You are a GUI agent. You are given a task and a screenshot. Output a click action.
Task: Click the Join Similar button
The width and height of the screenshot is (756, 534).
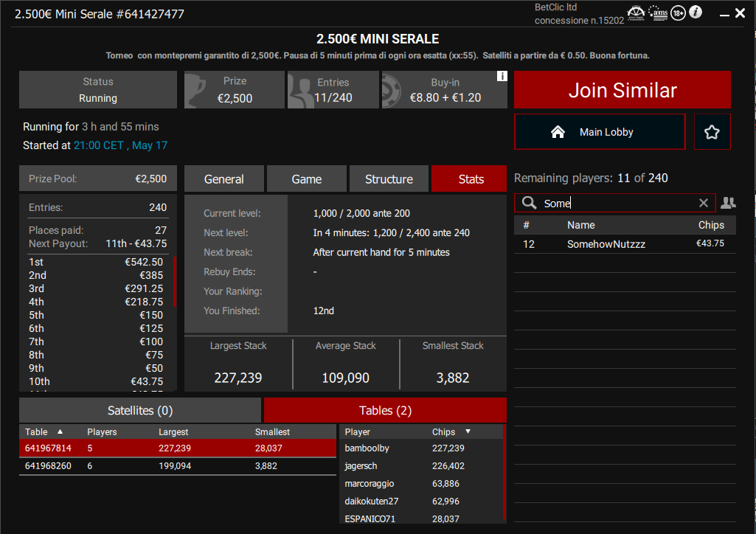click(x=623, y=90)
